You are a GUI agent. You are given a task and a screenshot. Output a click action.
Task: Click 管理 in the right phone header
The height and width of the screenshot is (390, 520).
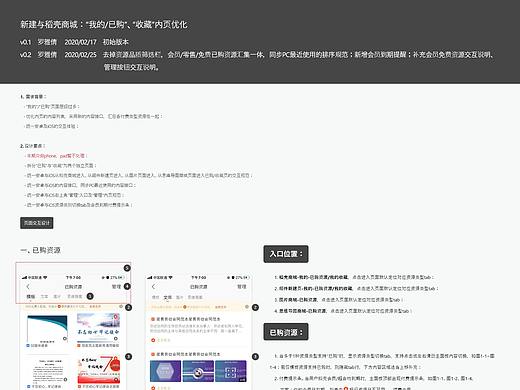(x=242, y=287)
